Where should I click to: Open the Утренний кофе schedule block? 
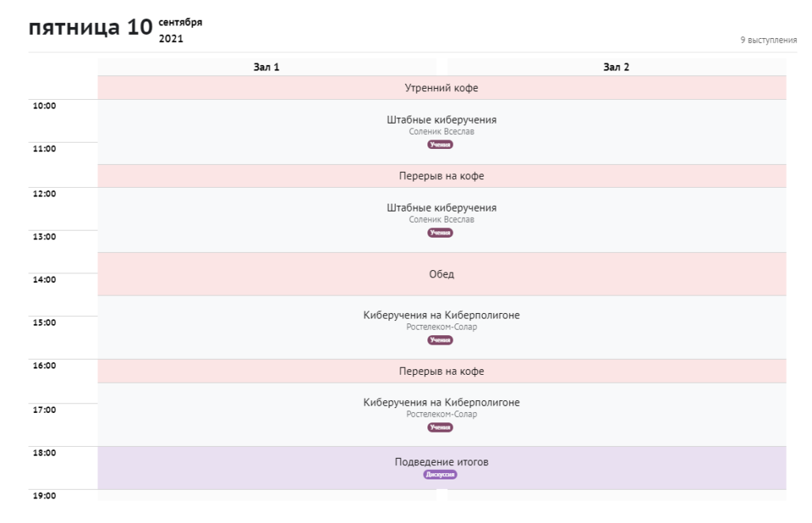pos(441,88)
